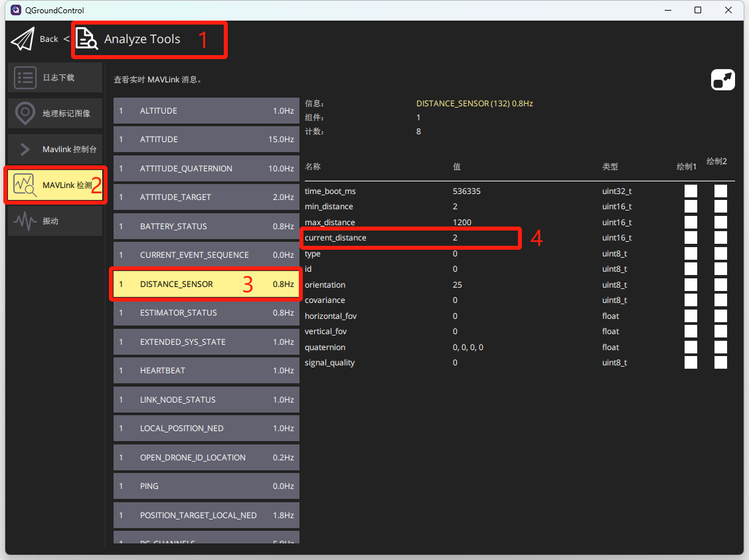Click QGroundControl title bar app icon
Screen dimensions: 749x560
[x=16, y=10]
